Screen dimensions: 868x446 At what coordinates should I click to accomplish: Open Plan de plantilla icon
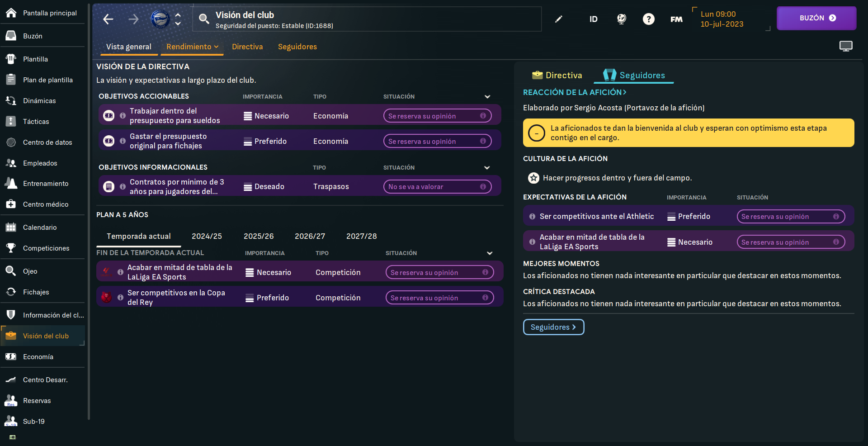(x=11, y=80)
